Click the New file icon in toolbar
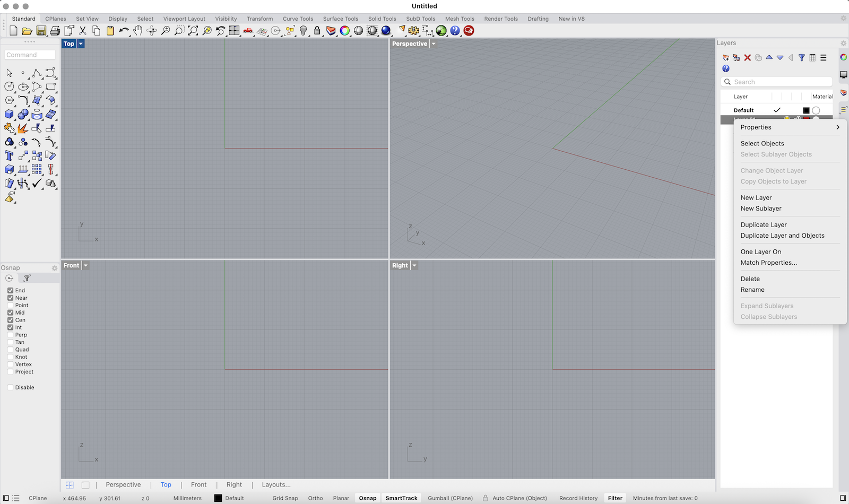The height and width of the screenshot is (504, 849). (x=13, y=31)
